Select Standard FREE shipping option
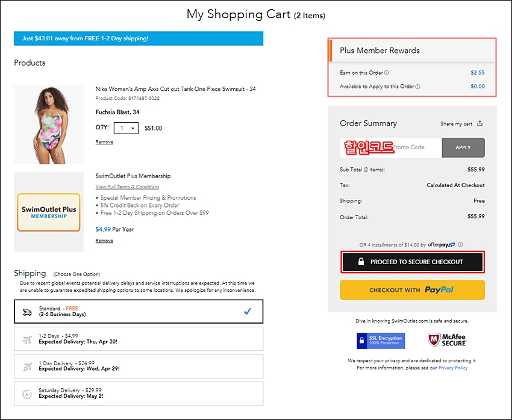This screenshot has height=420, width=512. click(139, 312)
